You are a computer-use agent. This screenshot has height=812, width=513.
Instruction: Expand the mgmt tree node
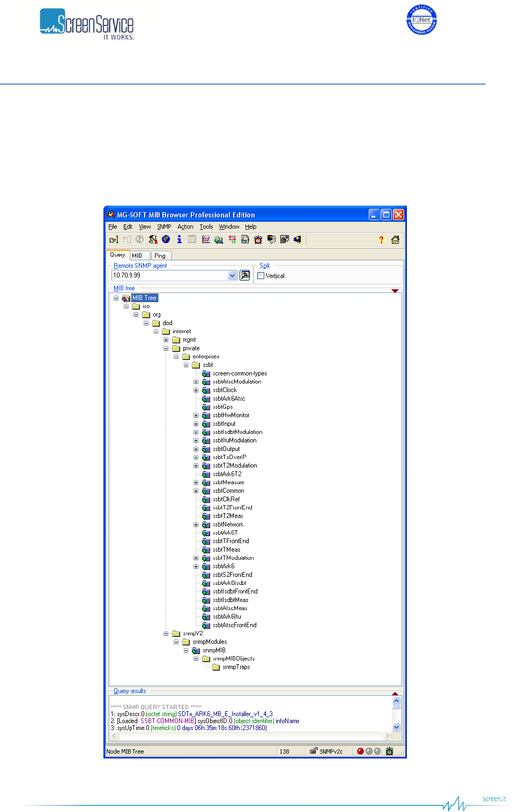[166, 340]
